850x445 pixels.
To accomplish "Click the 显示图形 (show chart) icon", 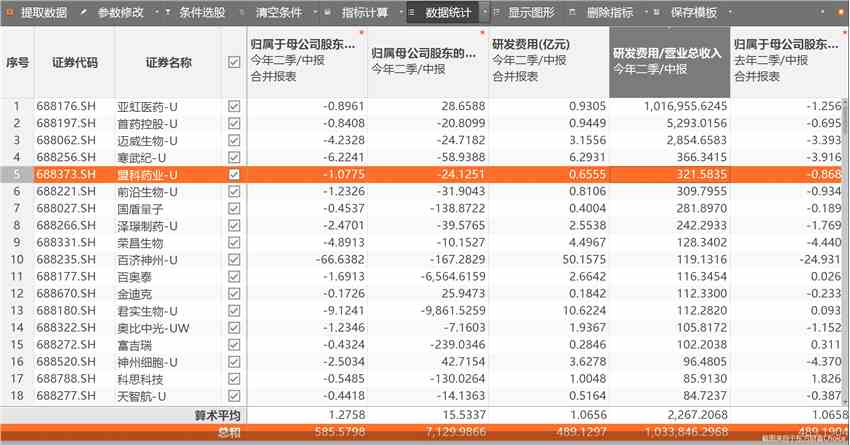I will coord(496,12).
